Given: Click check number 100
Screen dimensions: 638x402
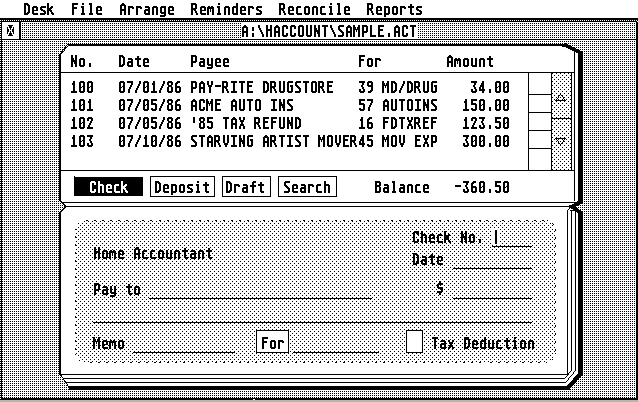Looking at the screenshot, I should pyautogui.click(x=82, y=87).
